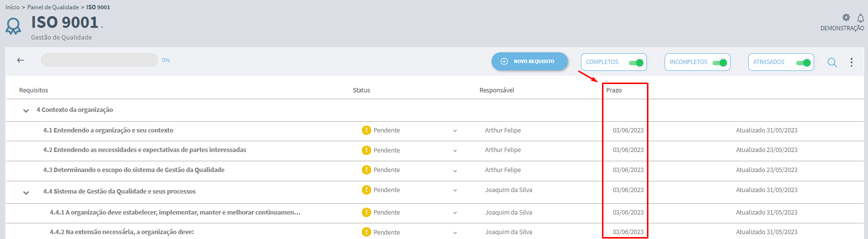Open Painel de Qualidade breadcrumb link
This screenshot has height=239, width=868.
(53, 7)
